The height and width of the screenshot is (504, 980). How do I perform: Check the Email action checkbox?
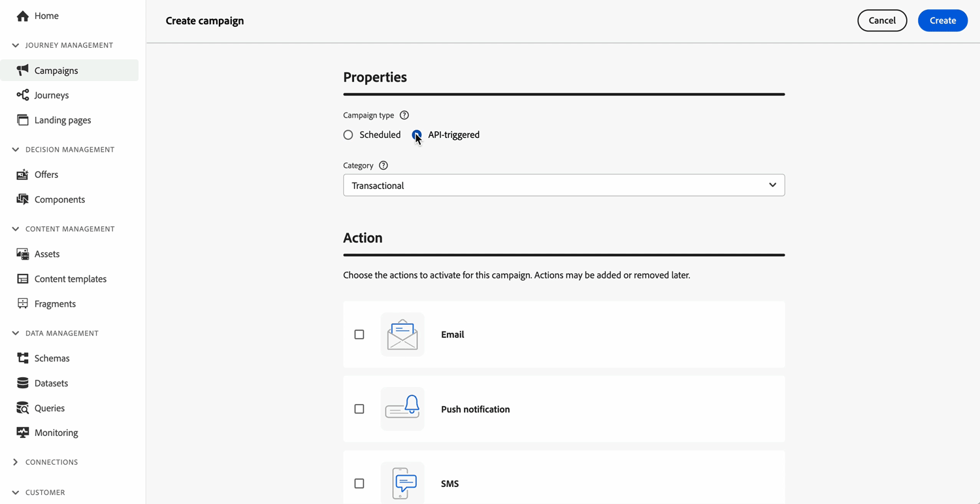359,335
